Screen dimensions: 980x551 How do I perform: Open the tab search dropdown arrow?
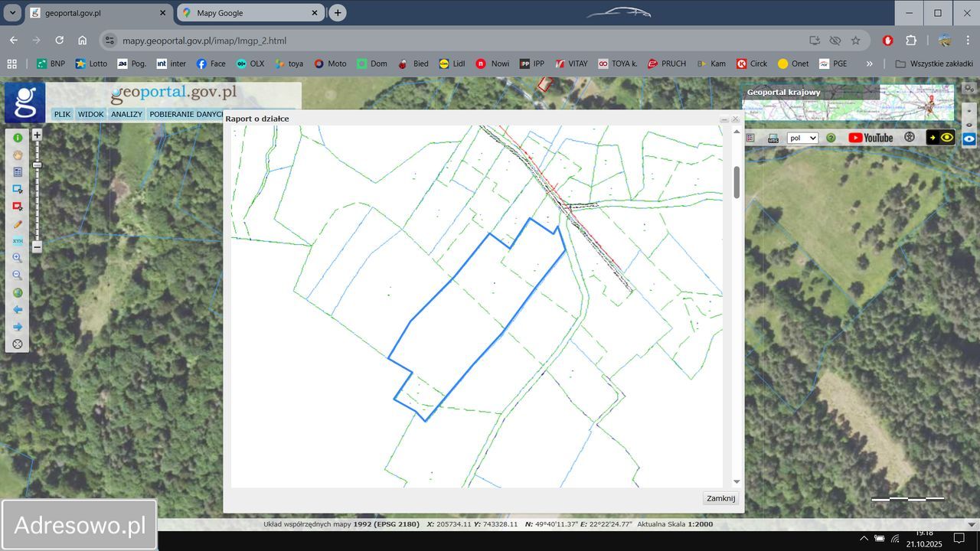click(x=13, y=13)
